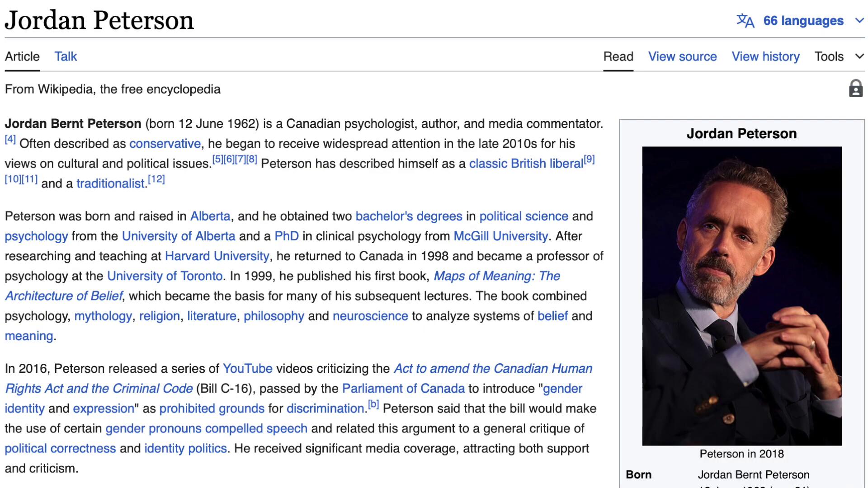Follow the identity politics link

(185, 448)
